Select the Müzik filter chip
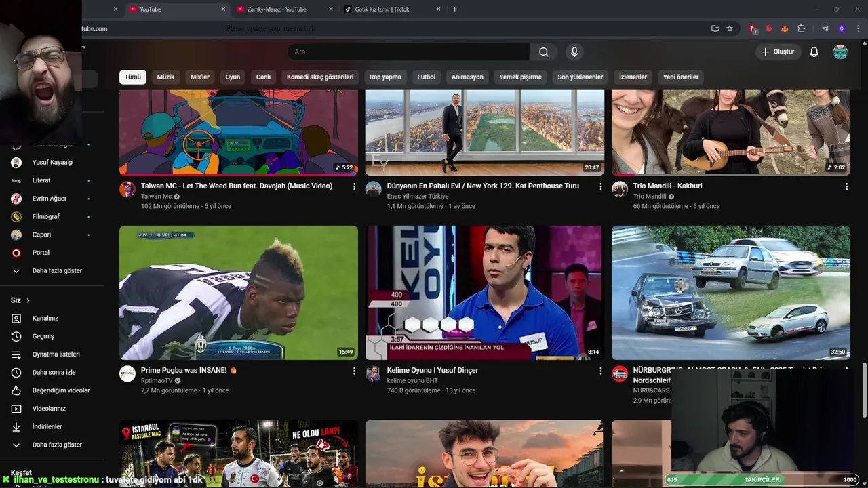 click(165, 77)
